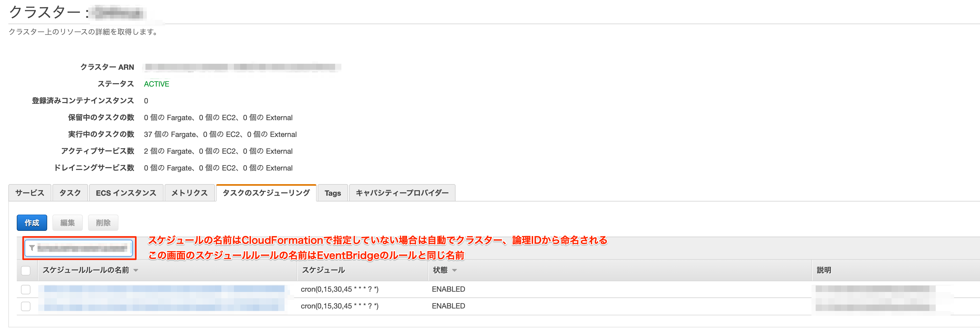Click the ドレイニングサービス数 value
Viewport: 980px width, 330px height.
point(218,168)
